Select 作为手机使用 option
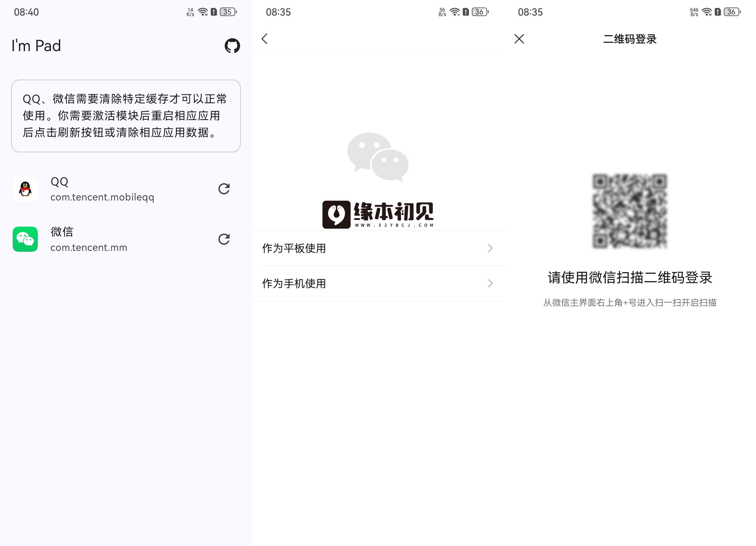This screenshot has height=546, width=756. (x=378, y=283)
